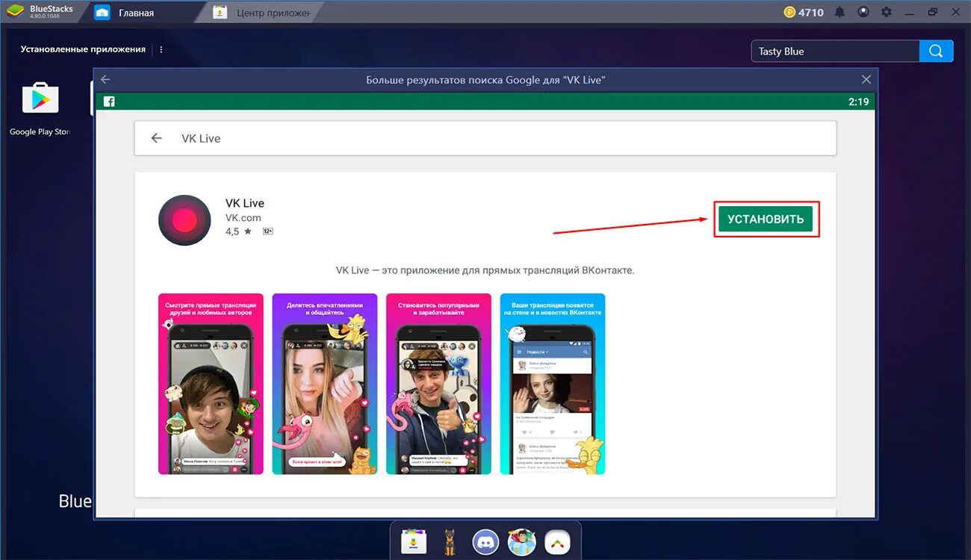Switch to the Главная tab
Image resolution: width=971 pixels, height=560 pixels.
click(136, 13)
